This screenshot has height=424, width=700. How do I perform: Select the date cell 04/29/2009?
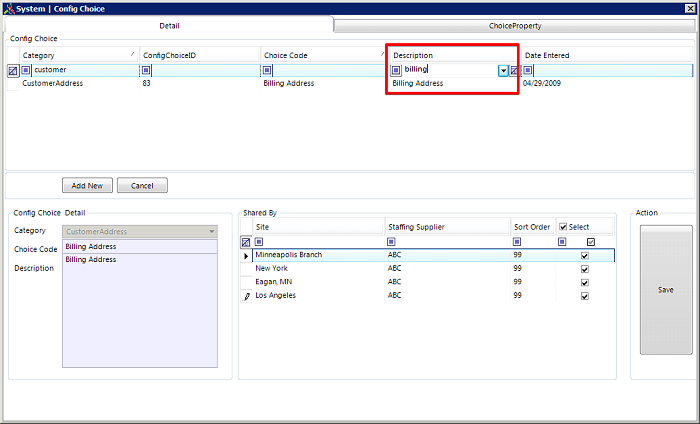(x=608, y=83)
